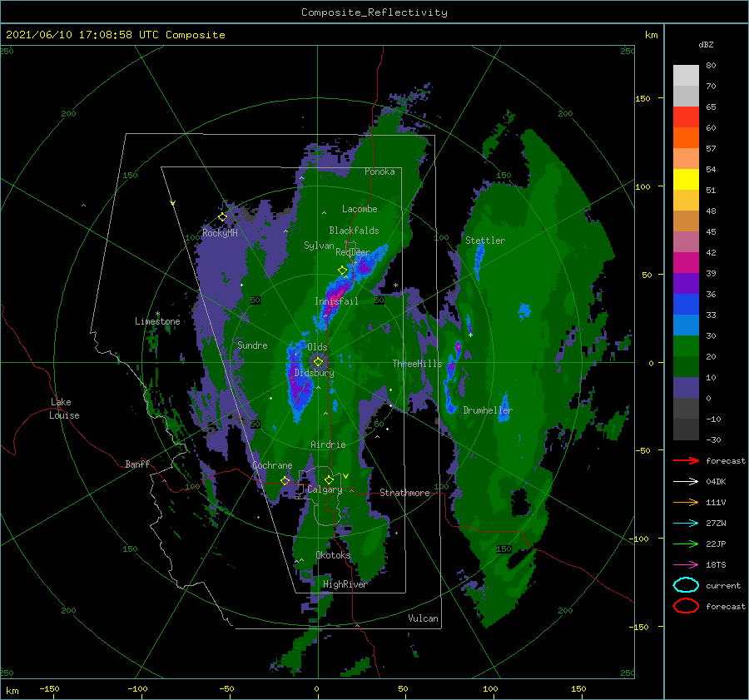Click the asterisk marker above Limestone
Image resolution: width=749 pixels, height=700 pixels.
click(157, 314)
